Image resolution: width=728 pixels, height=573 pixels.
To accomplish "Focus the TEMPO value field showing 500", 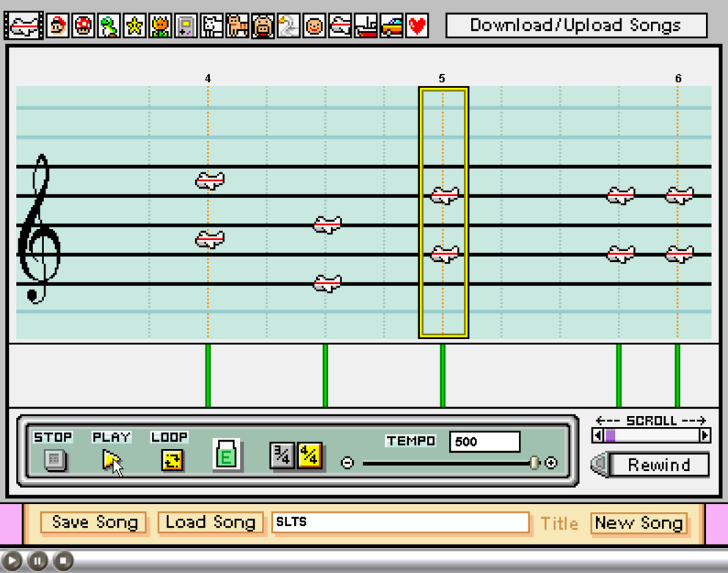I will click(x=484, y=441).
